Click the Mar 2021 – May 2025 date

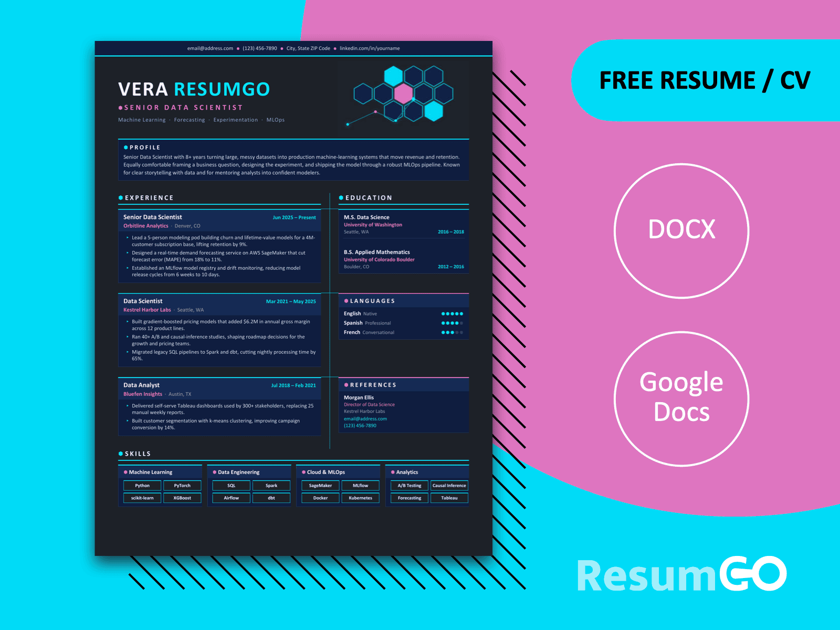291,301
